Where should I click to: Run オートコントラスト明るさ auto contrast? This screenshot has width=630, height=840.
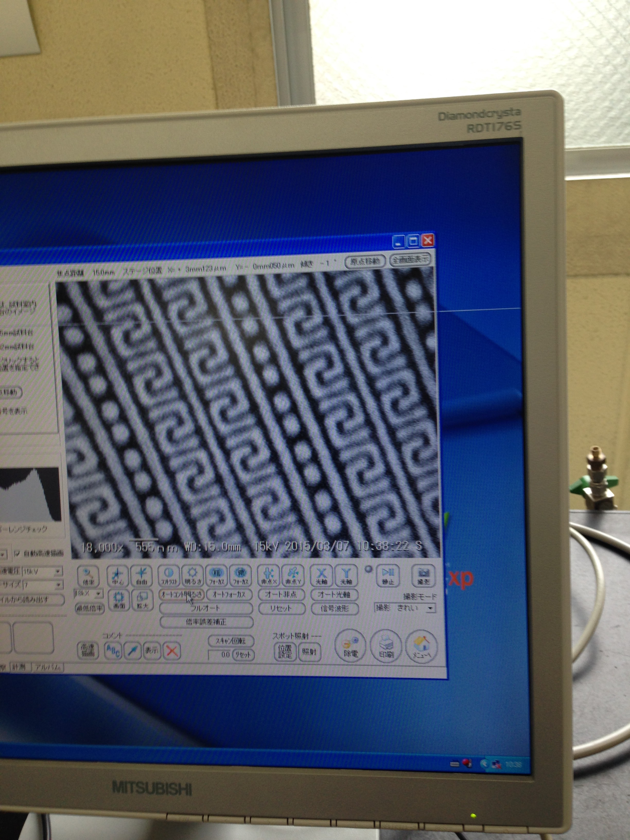pos(181,595)
